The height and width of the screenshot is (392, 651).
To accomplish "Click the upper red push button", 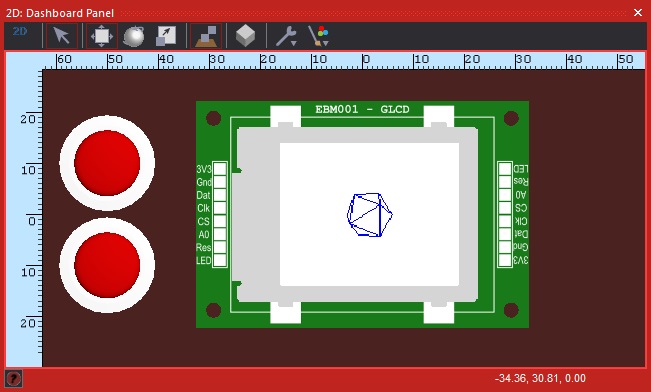I will (x=107, y=163).
